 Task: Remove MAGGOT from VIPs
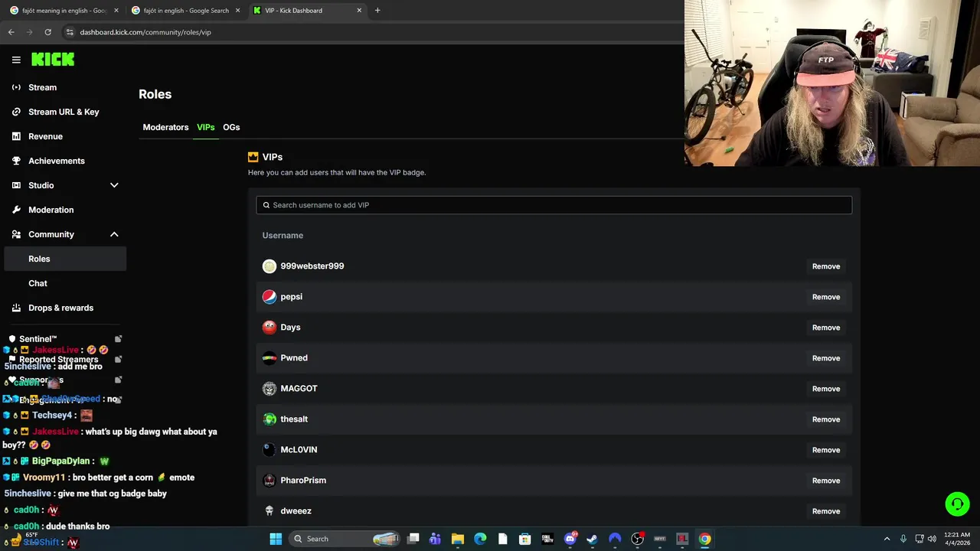coord(826,389)
